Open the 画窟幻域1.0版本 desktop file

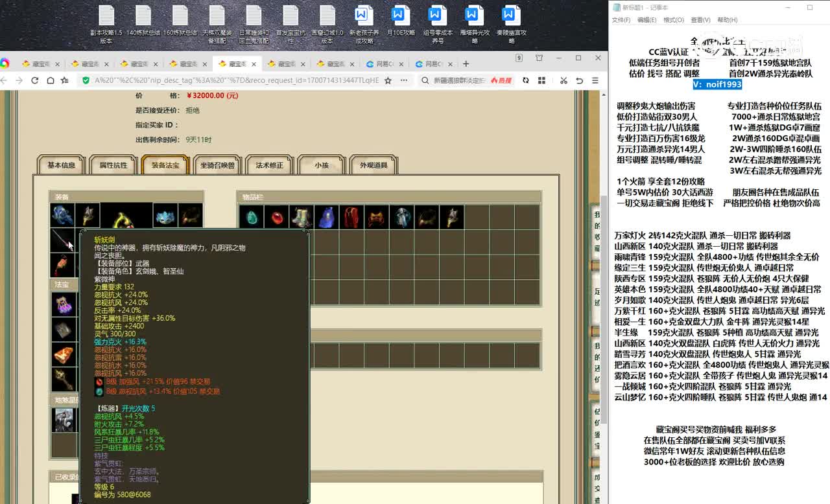point(327,25)
